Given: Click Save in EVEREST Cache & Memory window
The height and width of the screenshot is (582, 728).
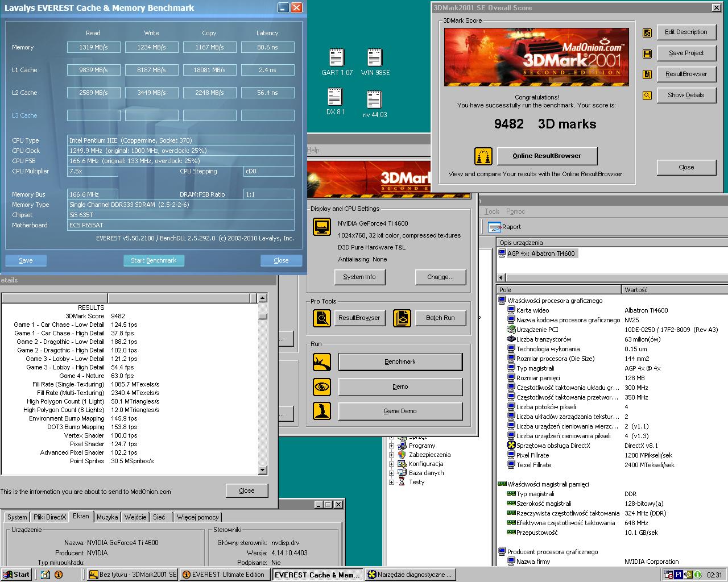Looking at the screenshot, I should tap(26, 260).
